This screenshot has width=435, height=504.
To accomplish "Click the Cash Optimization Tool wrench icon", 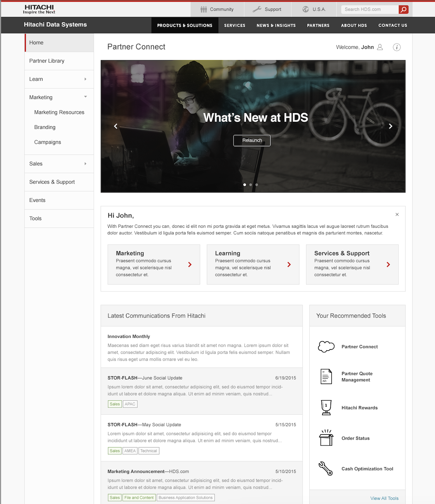I will point(326,469).
